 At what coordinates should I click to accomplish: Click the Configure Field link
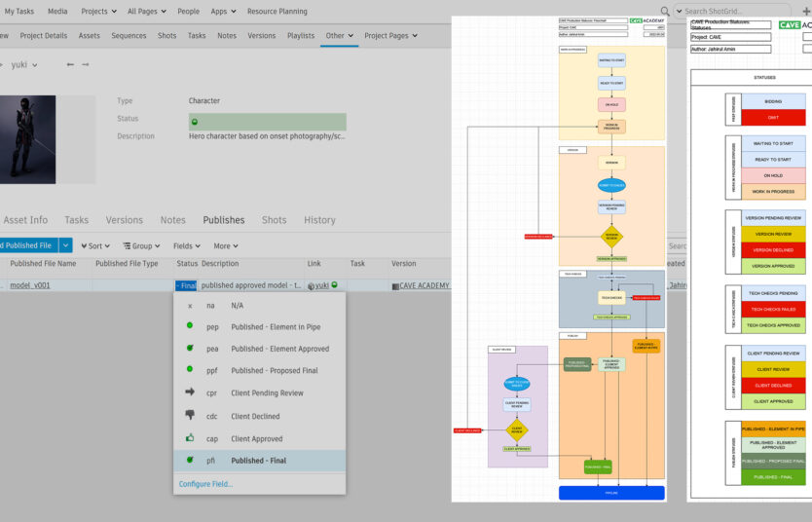tap(205, 484)
